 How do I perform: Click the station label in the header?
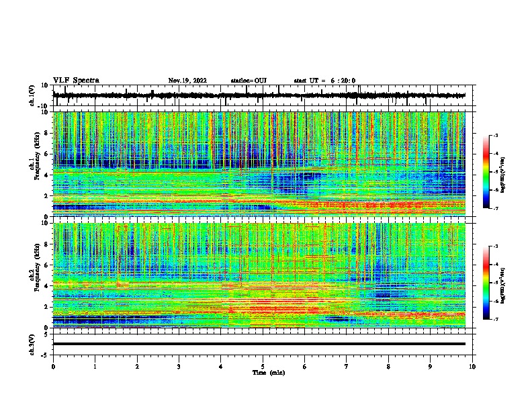point(249,81)
